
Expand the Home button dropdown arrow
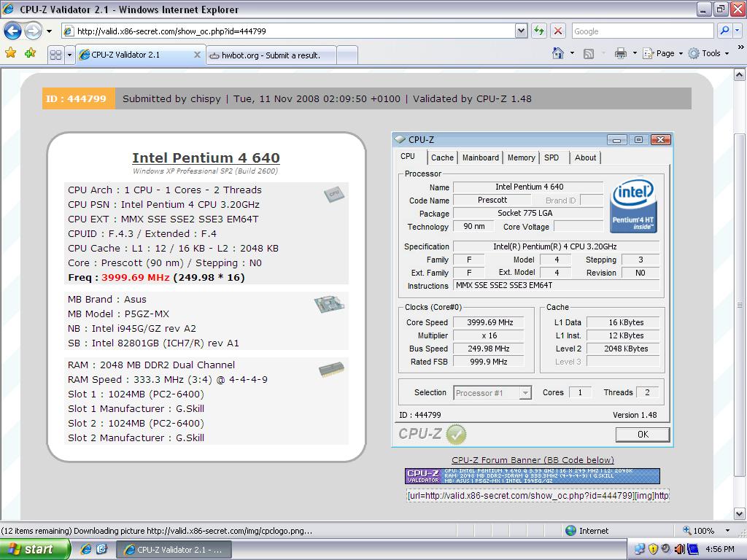click(572, 53)
